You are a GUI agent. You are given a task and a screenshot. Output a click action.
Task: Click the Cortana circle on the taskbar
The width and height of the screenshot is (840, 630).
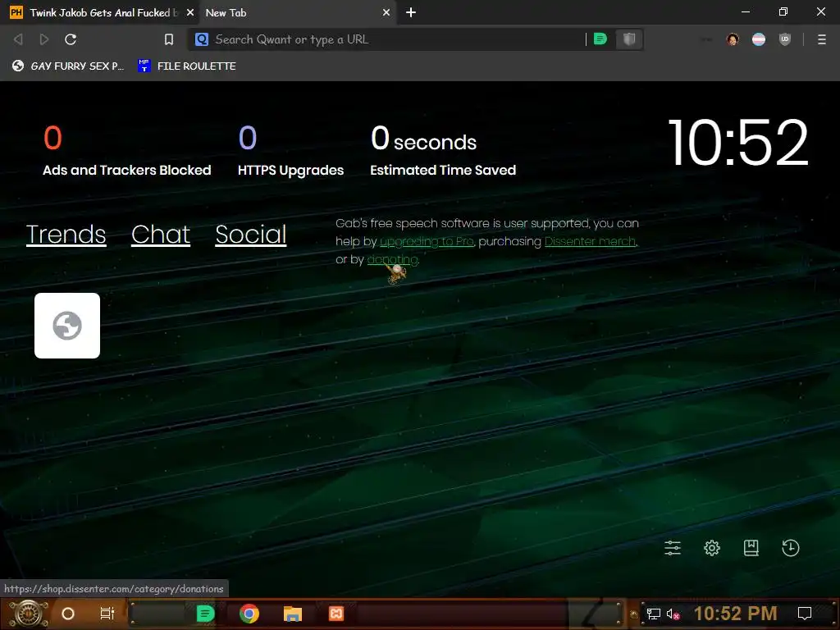[x=68, y=614]
